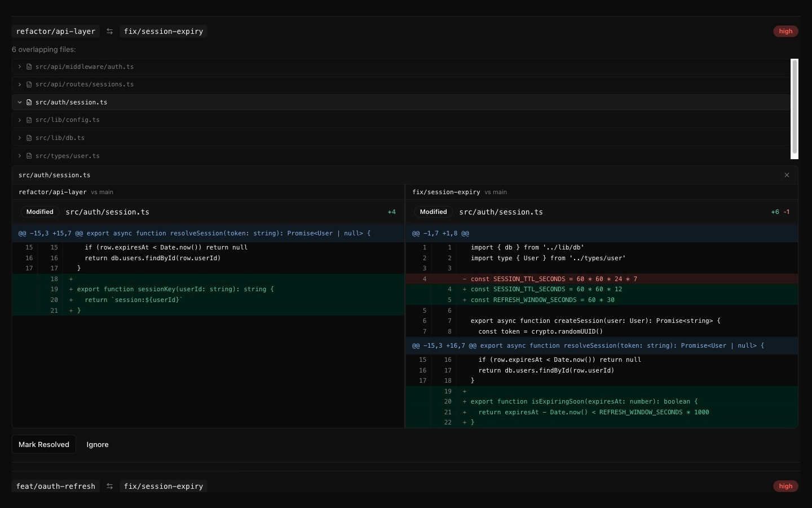Click the +6 additions count
The height and width of the screenshot is (508, 812).
[775, 212]
